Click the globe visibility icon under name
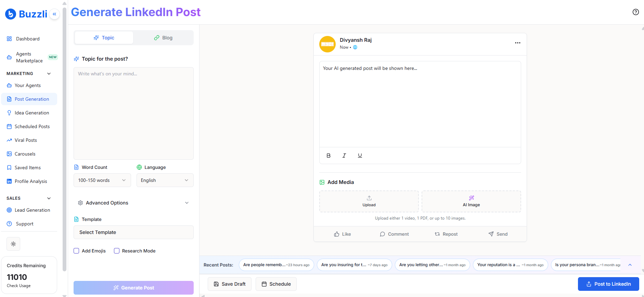The height and width of the screenshot is (297, 644). [x=355, y=47]
